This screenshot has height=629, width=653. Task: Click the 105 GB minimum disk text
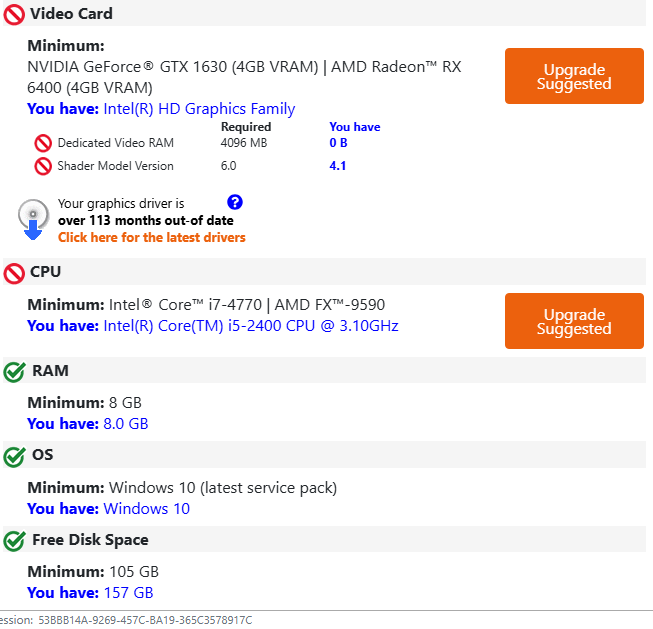pos(134,572)
